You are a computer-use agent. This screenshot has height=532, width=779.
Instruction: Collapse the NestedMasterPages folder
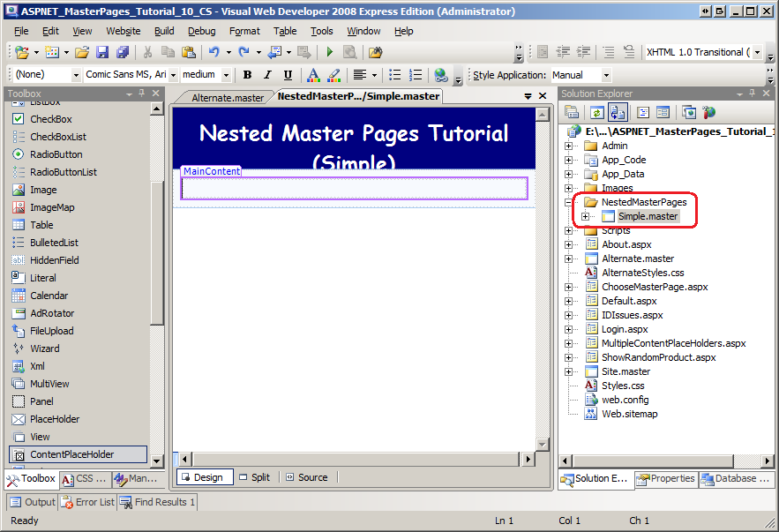(569, 203)
